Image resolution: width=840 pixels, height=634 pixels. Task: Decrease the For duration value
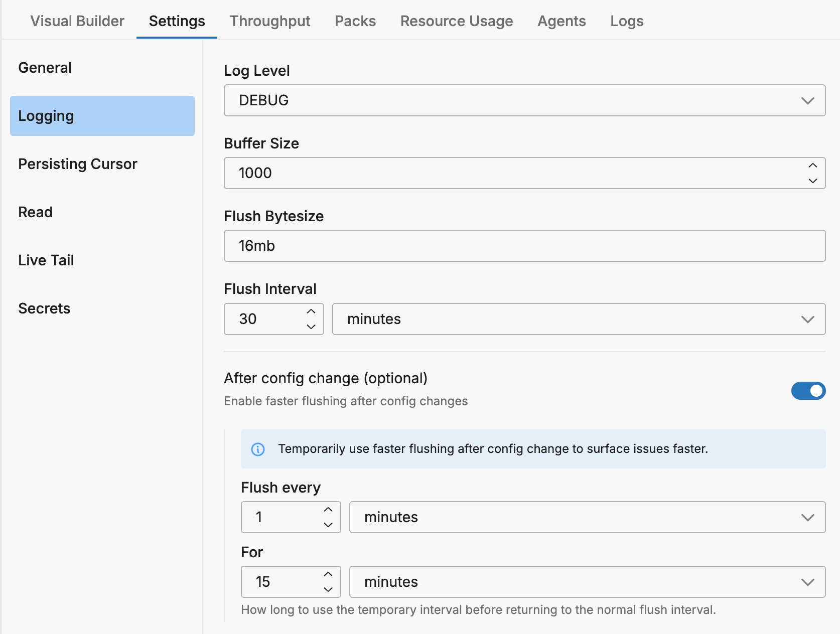328,589
